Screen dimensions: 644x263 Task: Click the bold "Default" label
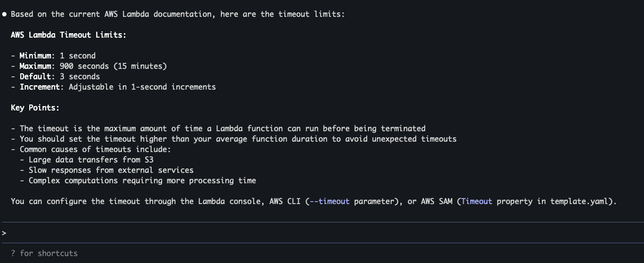(35, 77)
